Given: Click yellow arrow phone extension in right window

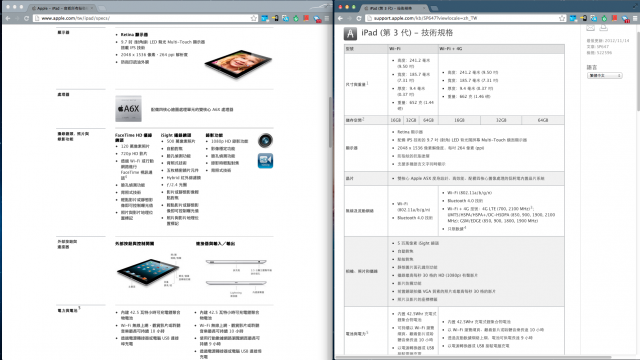Looking at the screenshot, I should 583,18.
